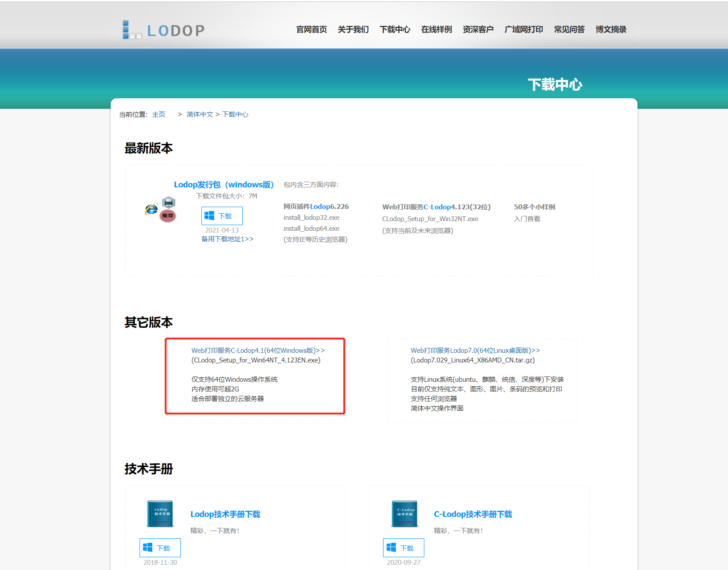Click the C-Lodop manual book icon
Image resolution: width=728 pixels, height=570 pixels.
coord(404,513)
